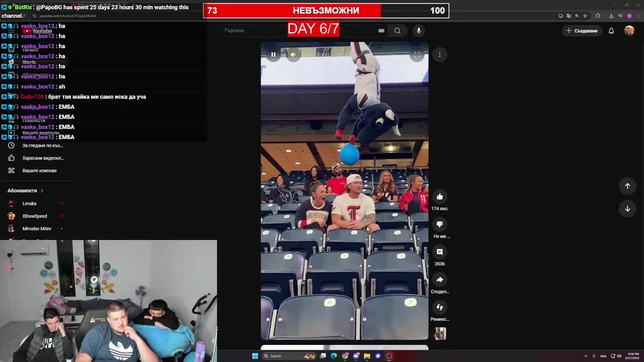The image size is (644, 362).
Task: Open File Explorer from the taskbar
Action: [367, 356]
